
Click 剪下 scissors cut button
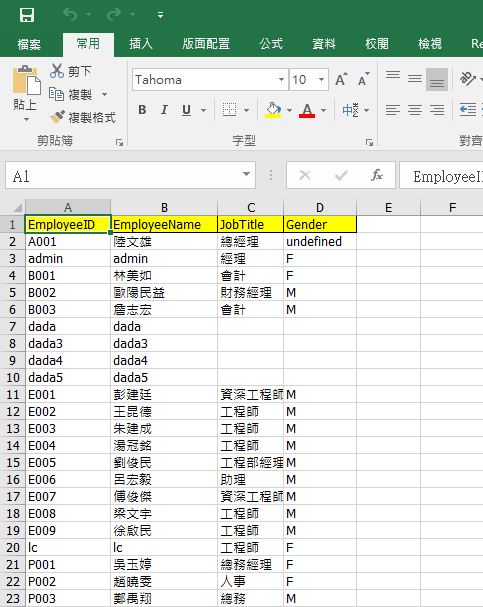tap(71, 71)
